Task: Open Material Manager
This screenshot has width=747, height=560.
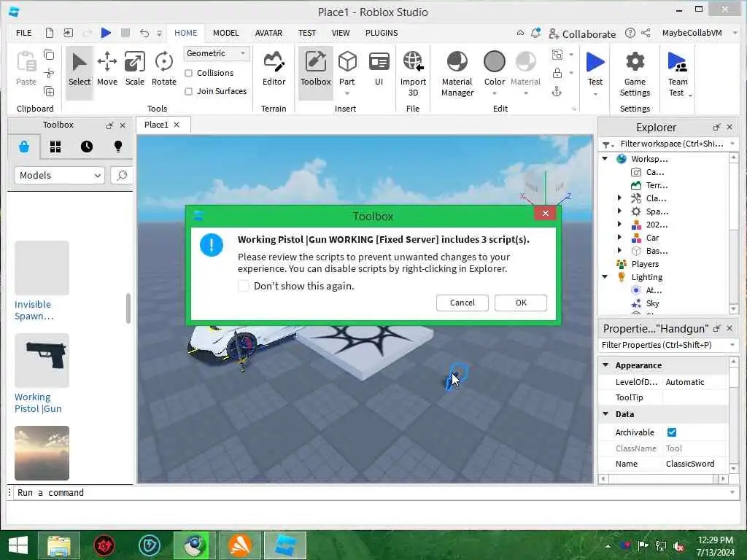Action: click(457, 74)
